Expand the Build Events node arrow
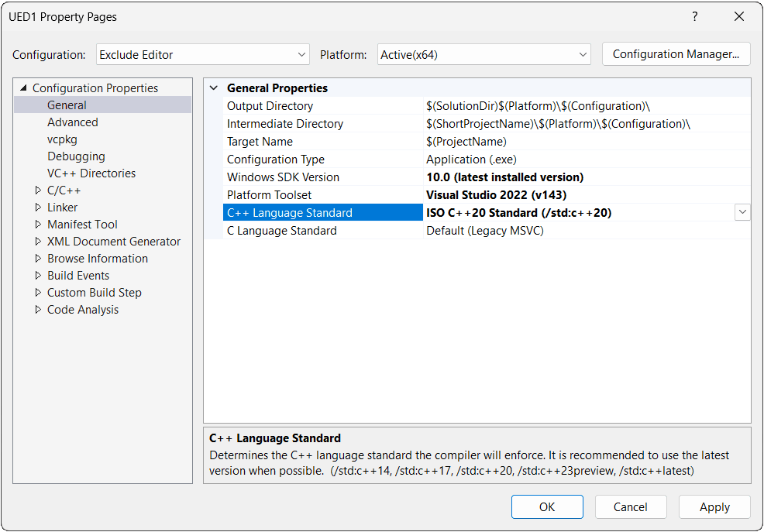Viewport: 764px width, 532px height. (x=39, y=276)
